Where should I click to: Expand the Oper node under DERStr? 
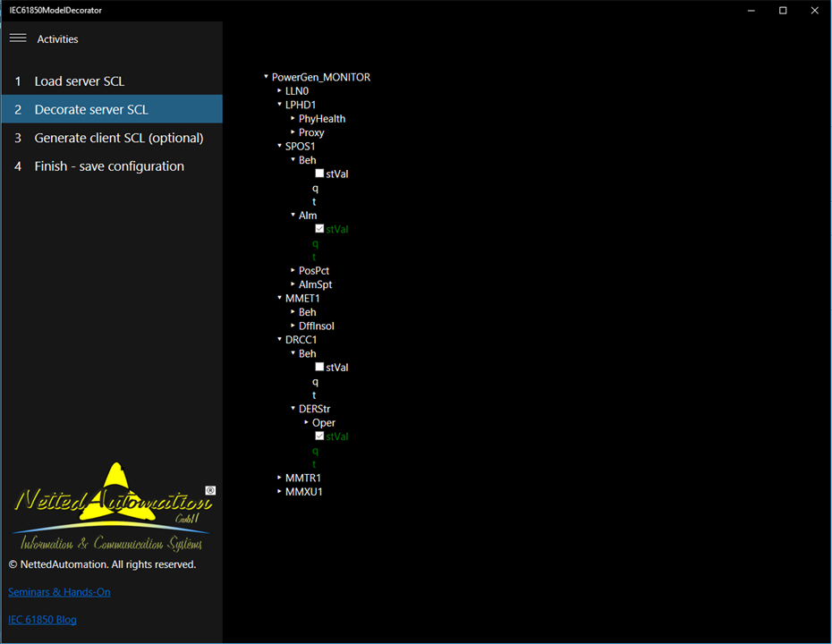tap(306, 422)
